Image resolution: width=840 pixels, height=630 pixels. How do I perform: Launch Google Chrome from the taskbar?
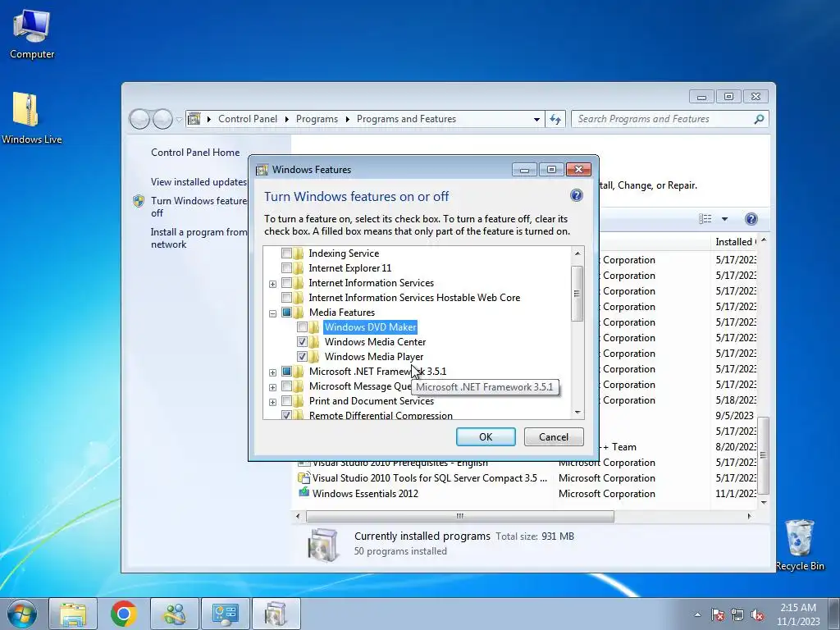124,614
